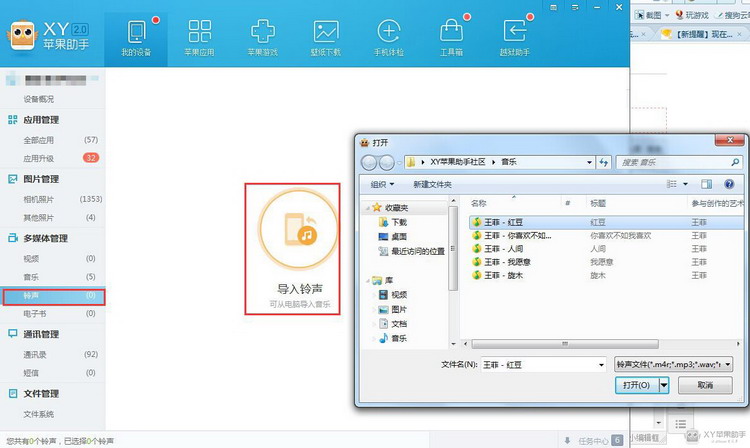Click the 打开(O) button
This screenshot has width=750, height=448.
pos(637,385)
